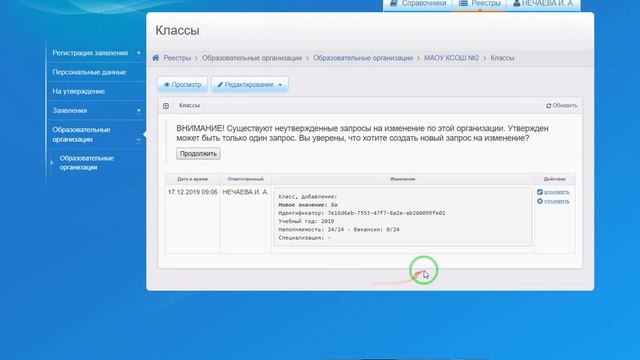
Task: Expand the Регистрация заявления submenu indicator
Action: click(x=139, y=53)
